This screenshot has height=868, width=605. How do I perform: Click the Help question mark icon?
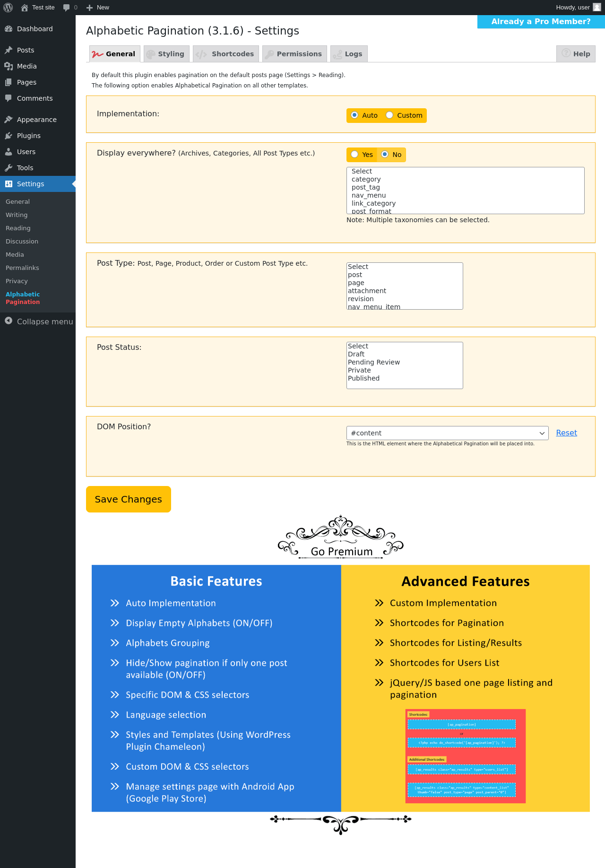click(566, 53)
